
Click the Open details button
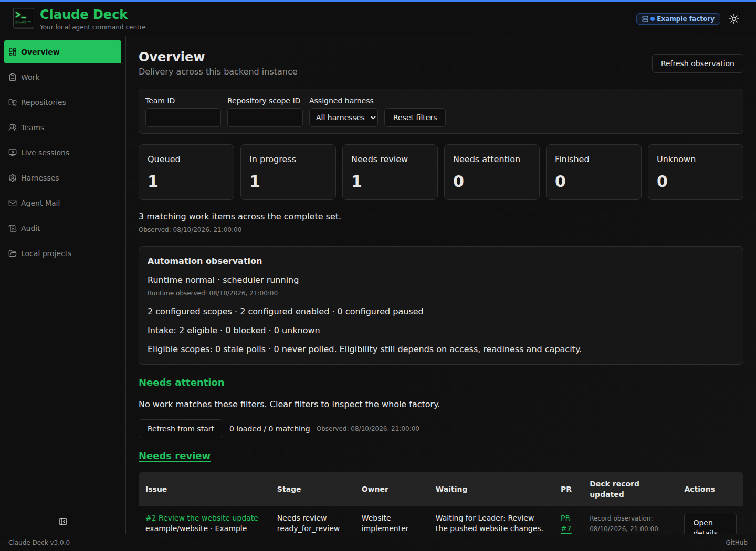click(710, 524)
